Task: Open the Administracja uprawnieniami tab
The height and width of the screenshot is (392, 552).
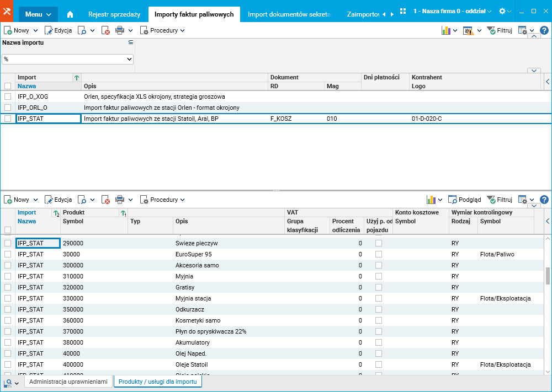Action: [68, 382]
